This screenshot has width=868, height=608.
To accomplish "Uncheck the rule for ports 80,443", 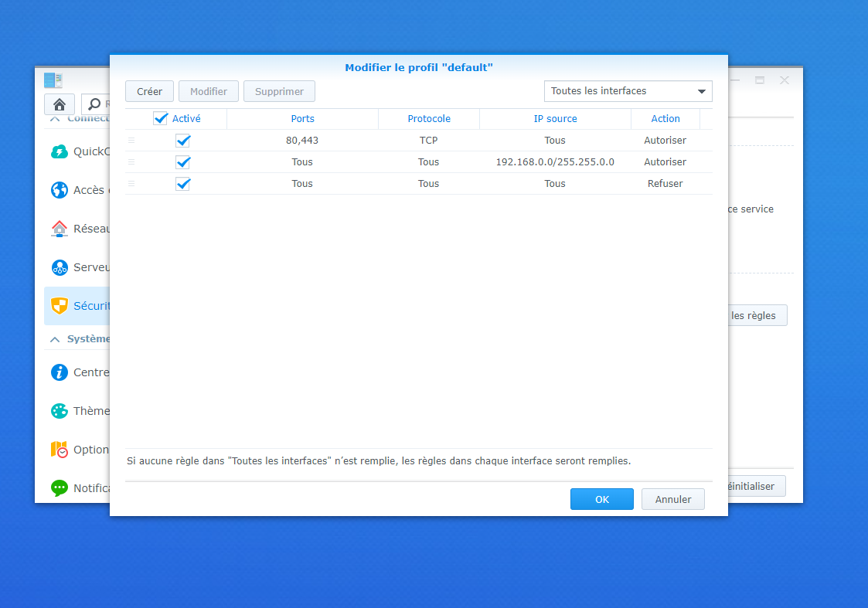I will point(183,141).
